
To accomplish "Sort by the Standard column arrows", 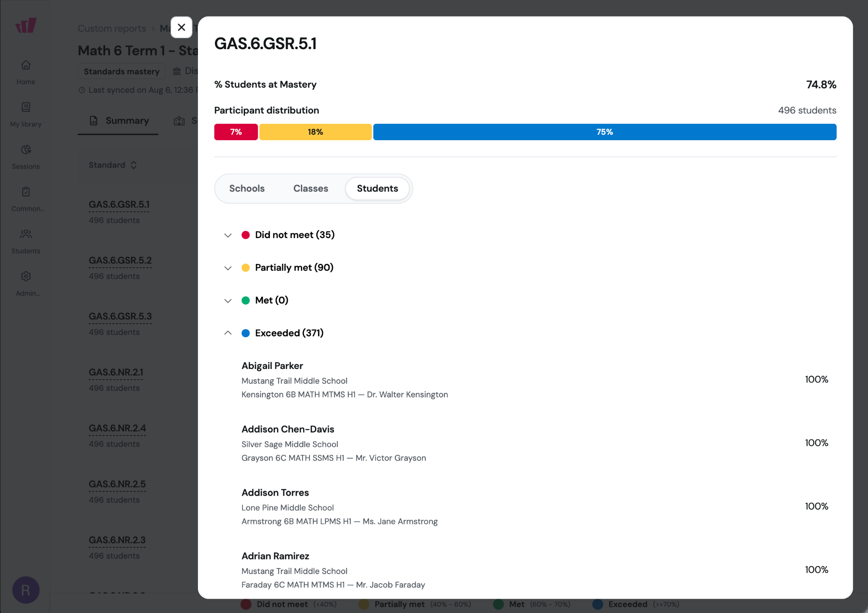I will click(x=134, y=165).
